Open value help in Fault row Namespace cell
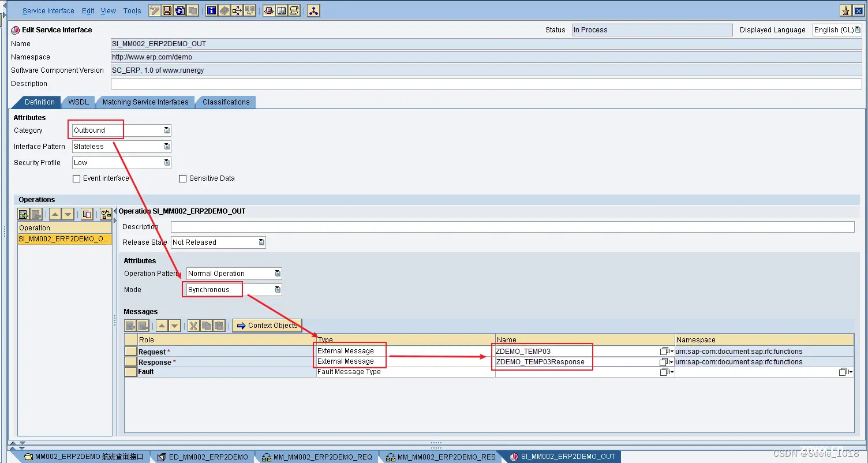Image resolution: width=868 pixels, height=463 pixels. coord(846,372)
